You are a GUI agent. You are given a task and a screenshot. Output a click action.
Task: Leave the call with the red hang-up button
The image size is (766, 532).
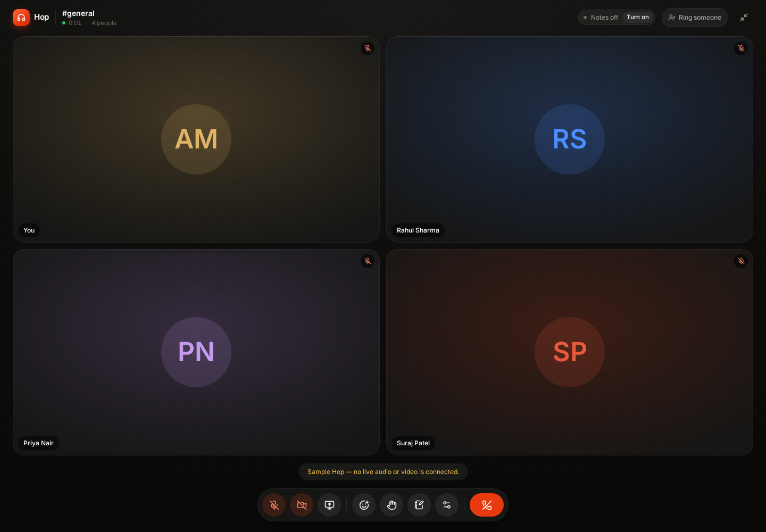pyautogui.click(x=487, y=505)
